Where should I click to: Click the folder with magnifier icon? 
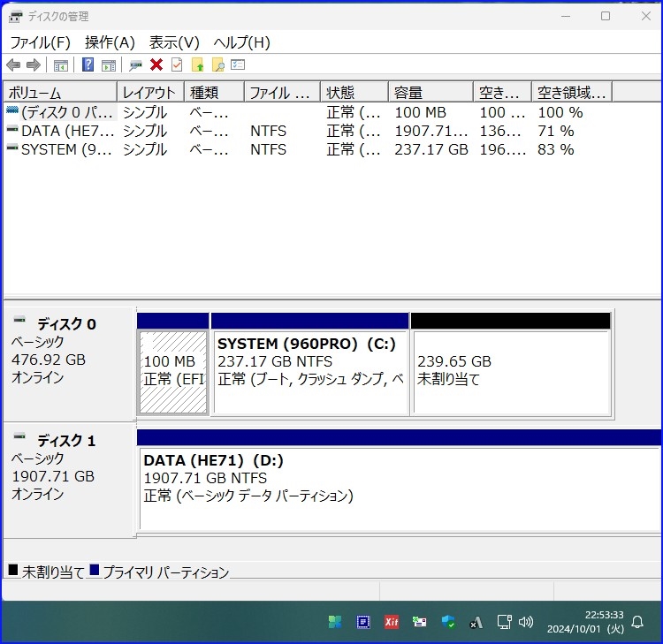point(218,65)
